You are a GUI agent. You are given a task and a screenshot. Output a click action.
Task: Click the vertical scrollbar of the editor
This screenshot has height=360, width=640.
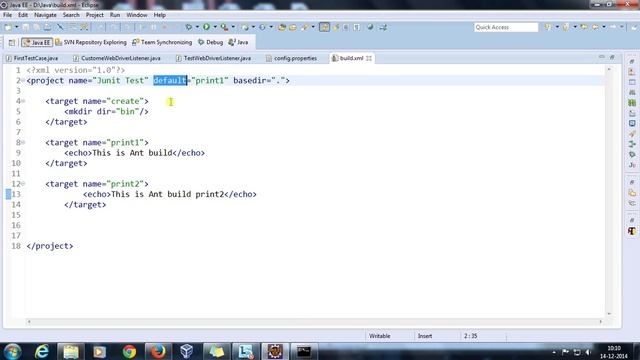pyautogui.click(x=609, y=191)
